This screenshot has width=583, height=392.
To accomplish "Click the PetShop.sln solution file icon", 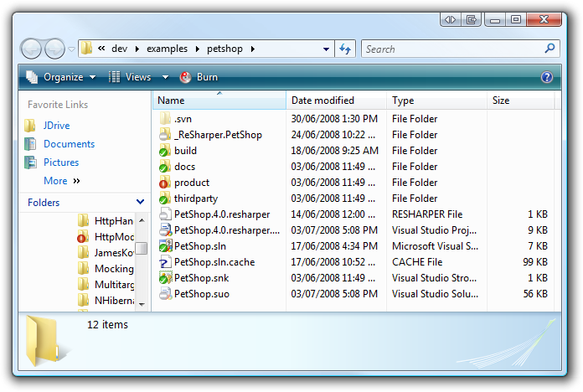I will pos(166,246).
